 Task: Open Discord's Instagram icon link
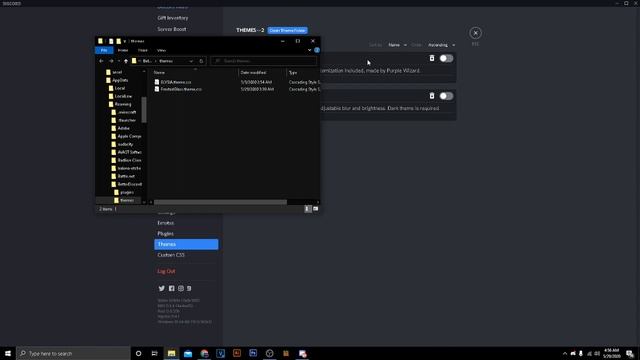pos(181,288)
